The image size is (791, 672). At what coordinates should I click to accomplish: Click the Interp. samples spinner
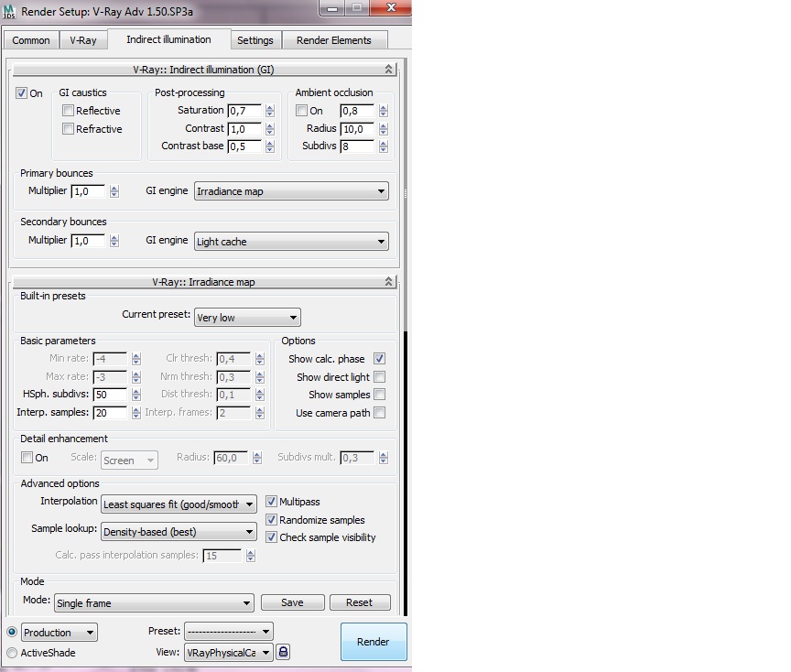click(136, 413)
